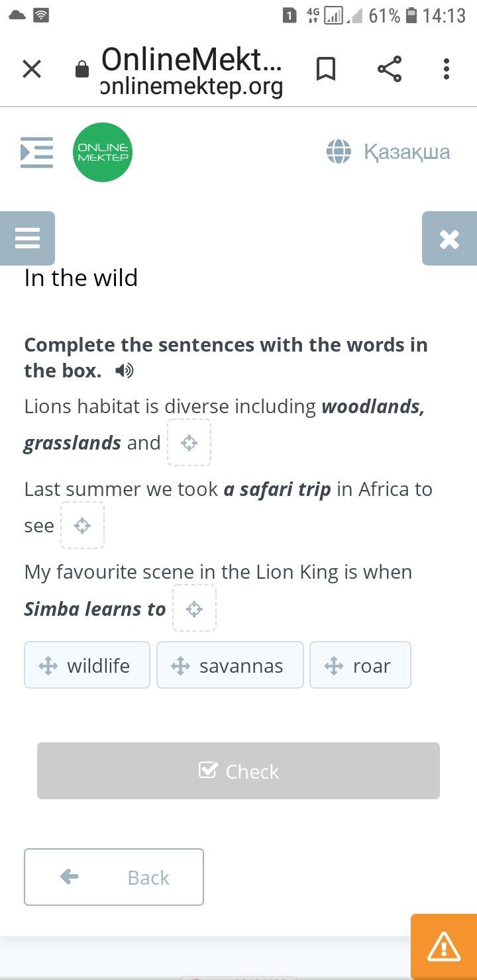Go to previous page with Back button
The height and width of the screenshot is (980, 477).
pyautogui.click(x=114, y=877)
